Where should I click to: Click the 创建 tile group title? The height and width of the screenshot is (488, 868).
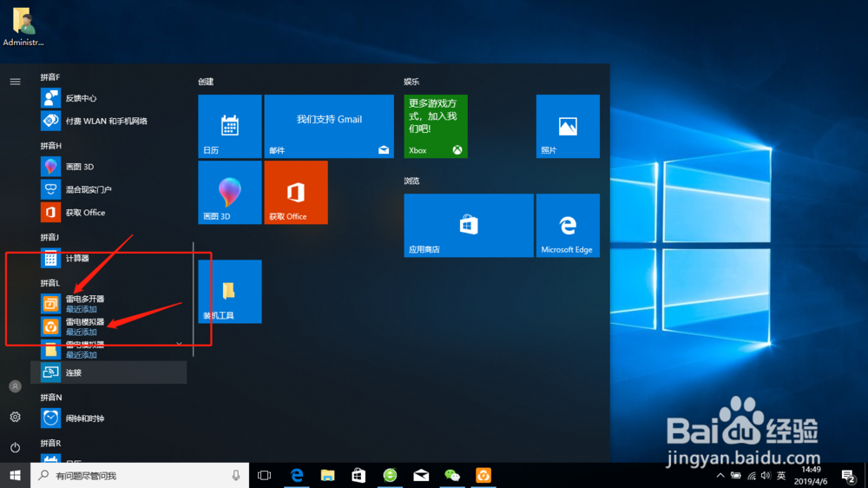click(x=206, y=82)
